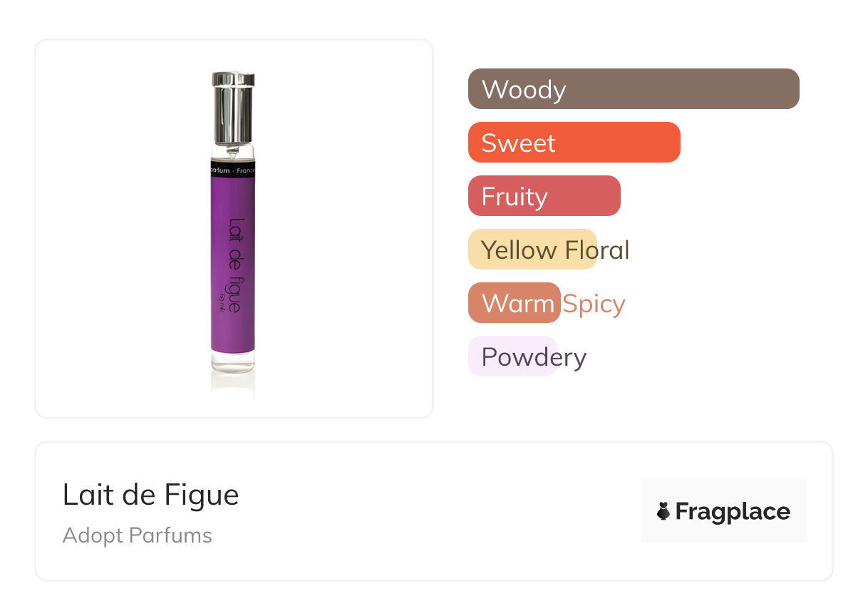Click the black band on the bottle neck
Image resolution: width=868 pixels, height=616 pixels.
233,170
